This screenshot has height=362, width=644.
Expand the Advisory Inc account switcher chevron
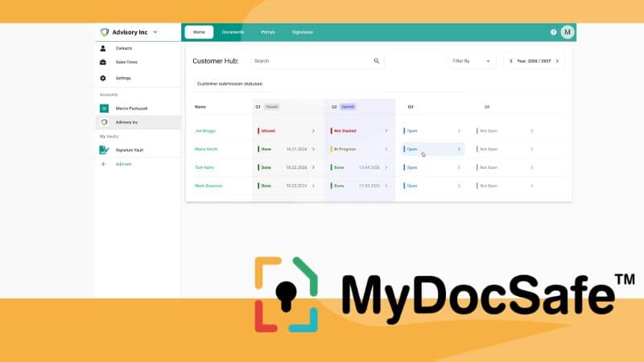[x=155, y=32]
